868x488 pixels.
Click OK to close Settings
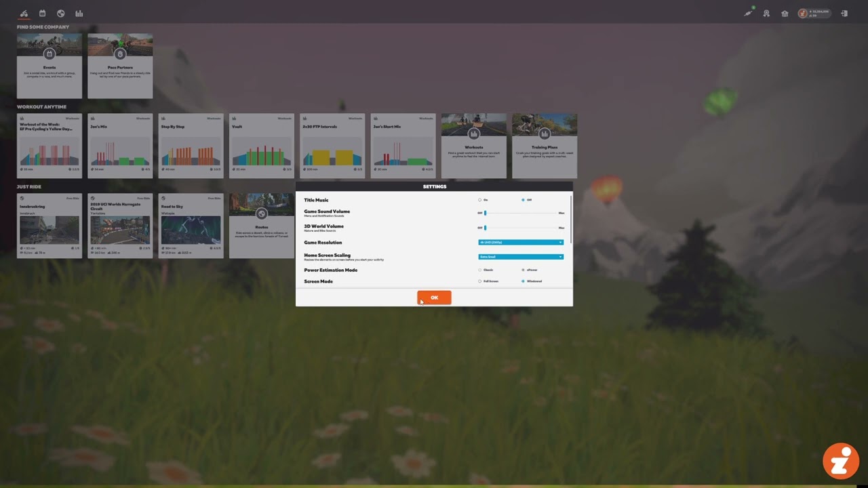pyautogui.click(x=434, y=298)
